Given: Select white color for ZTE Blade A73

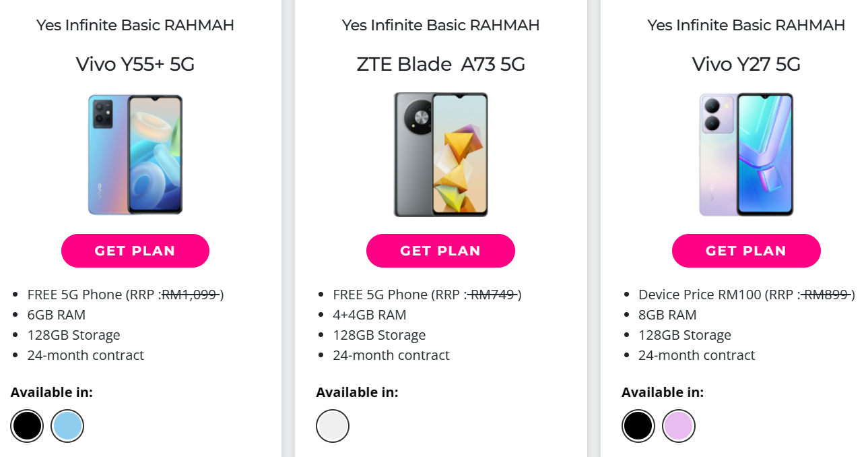Looking at the screenshot, I should (x=333, y=426).
